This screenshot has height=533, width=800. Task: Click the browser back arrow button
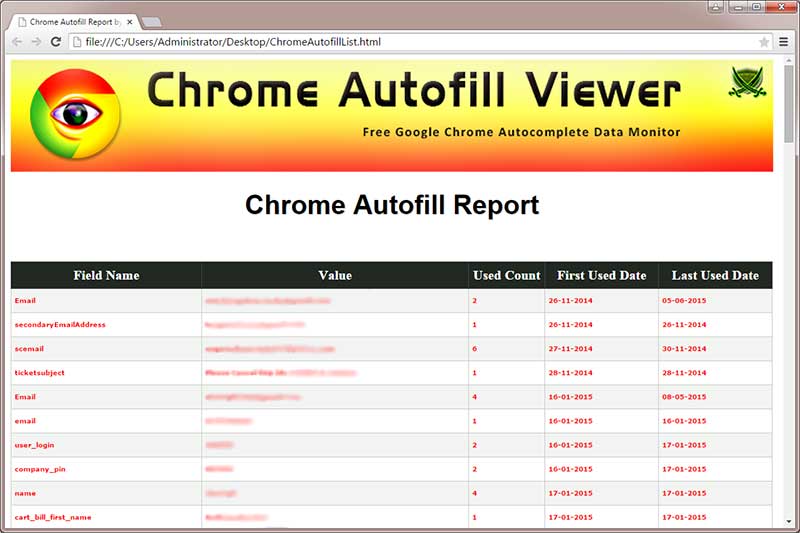(17, 42)
